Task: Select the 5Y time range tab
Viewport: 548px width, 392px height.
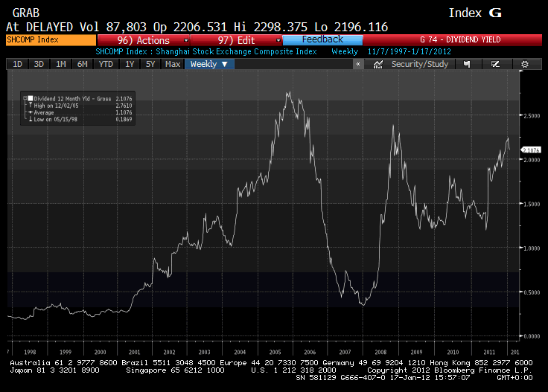Action: coord(150,64)
